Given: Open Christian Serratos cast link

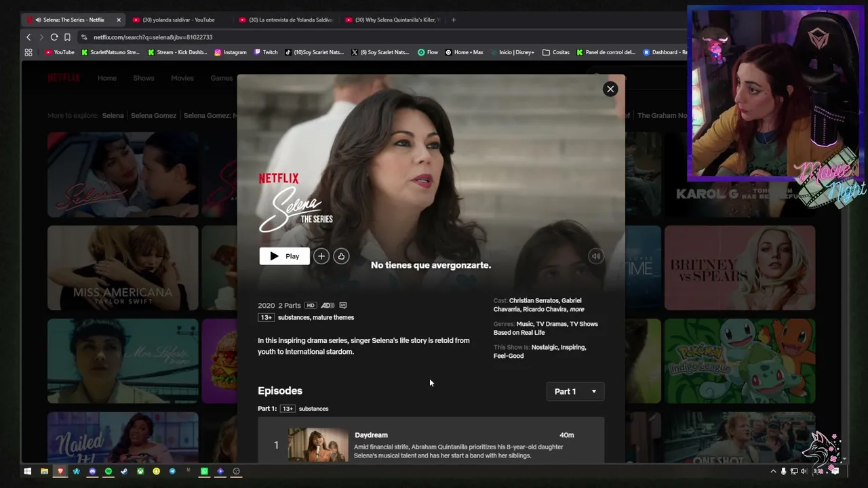Looking at the screenshot, I should 534,300.
